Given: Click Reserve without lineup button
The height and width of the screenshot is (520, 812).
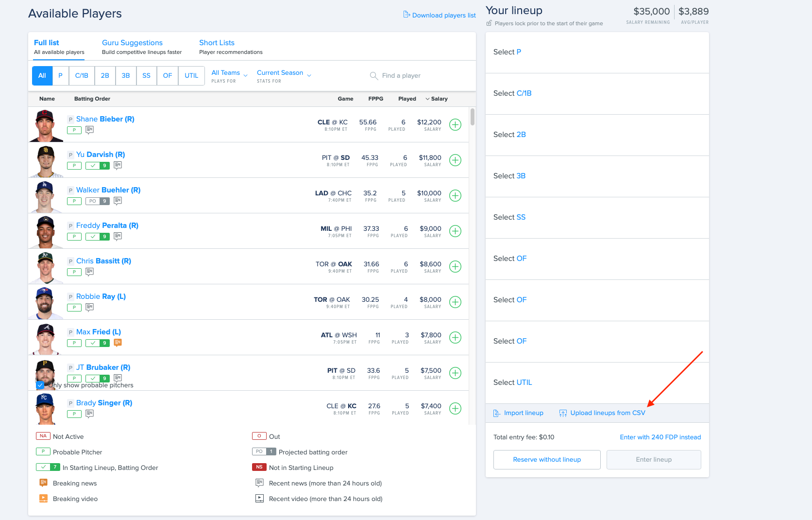Looking at the screenshot, I should 547,460.
